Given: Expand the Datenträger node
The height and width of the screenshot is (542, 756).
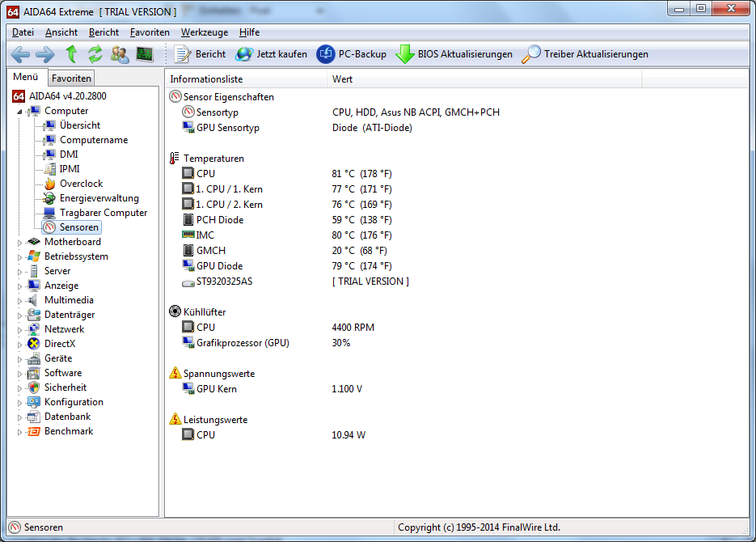Looking at the screenshot, I should [x=19, y=315].
